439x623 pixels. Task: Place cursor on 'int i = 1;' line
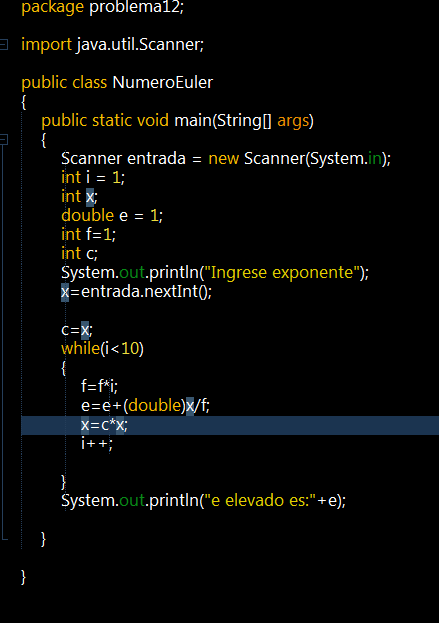click(x=93, y=177)
